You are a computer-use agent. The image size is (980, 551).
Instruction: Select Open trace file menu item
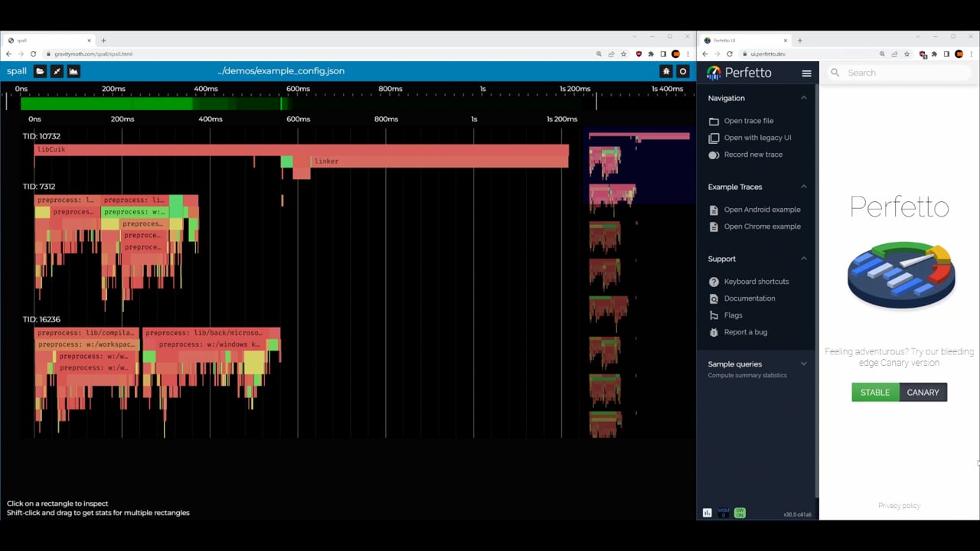748,121
